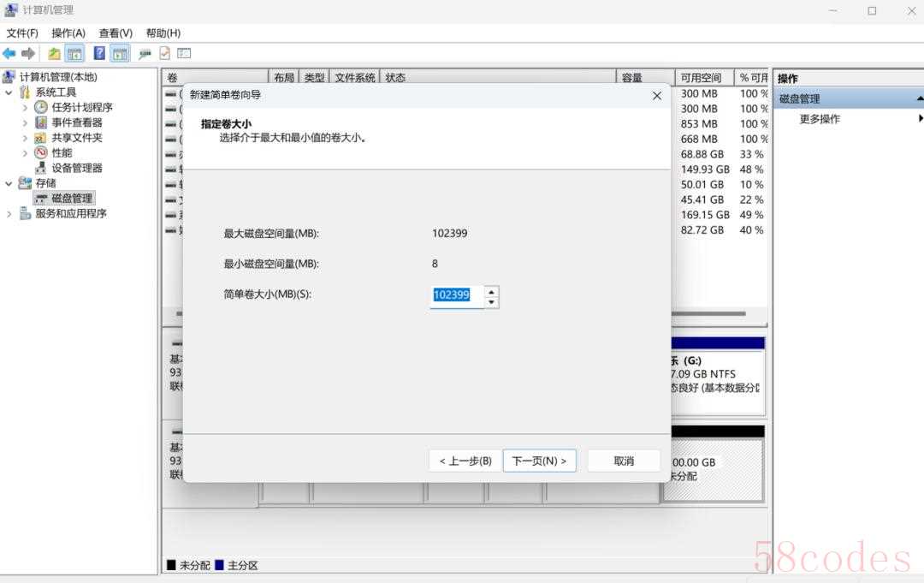Go back with the Previous (上一步) button
The image size is (924, 583).
point(465,461)
